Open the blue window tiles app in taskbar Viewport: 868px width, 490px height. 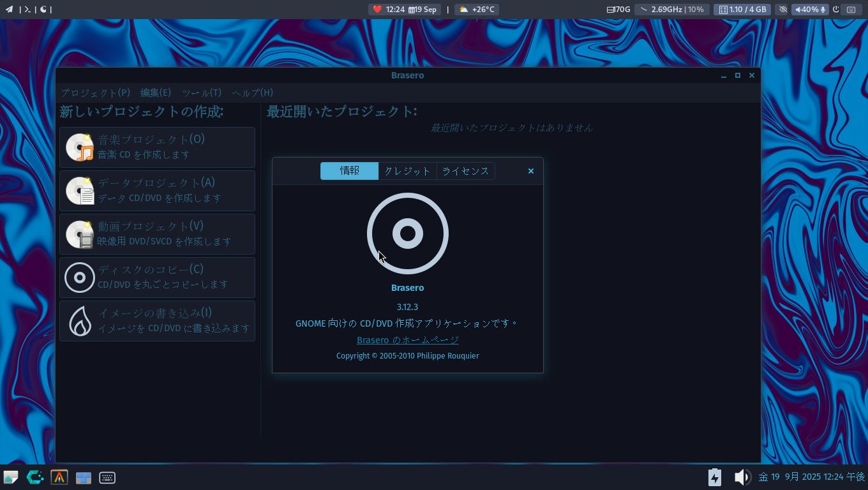pos(84,477)
